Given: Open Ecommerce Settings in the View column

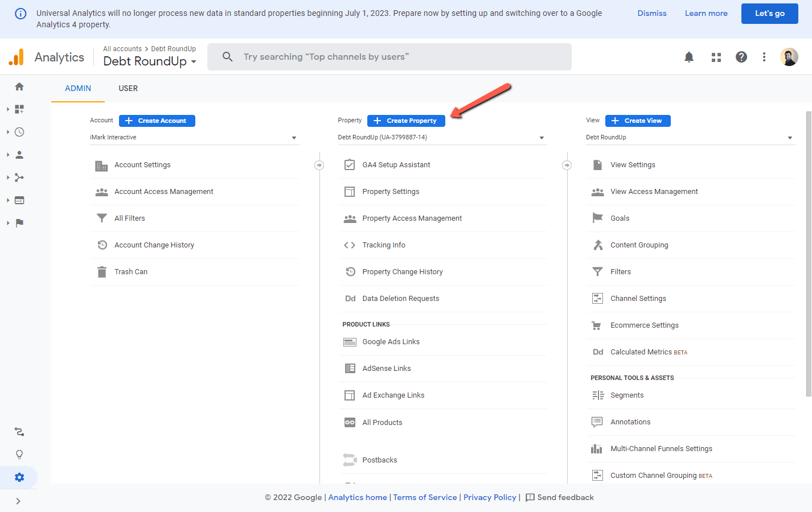Looking at the screenshot, I should [x=644, y=325].
